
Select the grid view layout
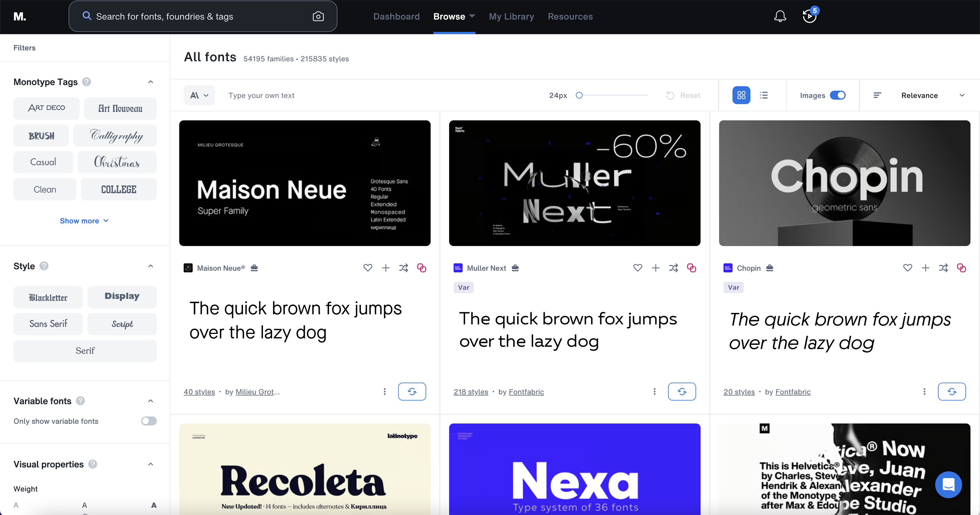pyautogui.click(x=741, y=95)
